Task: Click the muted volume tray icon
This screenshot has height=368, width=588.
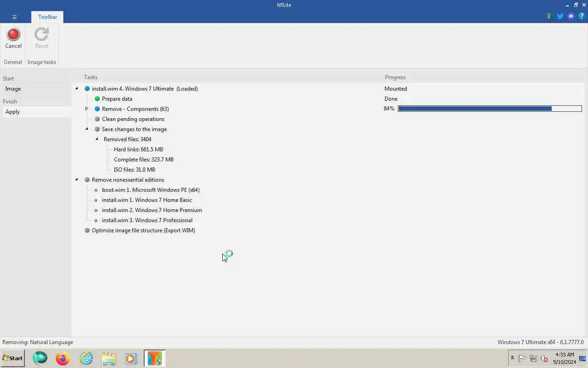Action: pyautogui.click(x=544, y=358)
